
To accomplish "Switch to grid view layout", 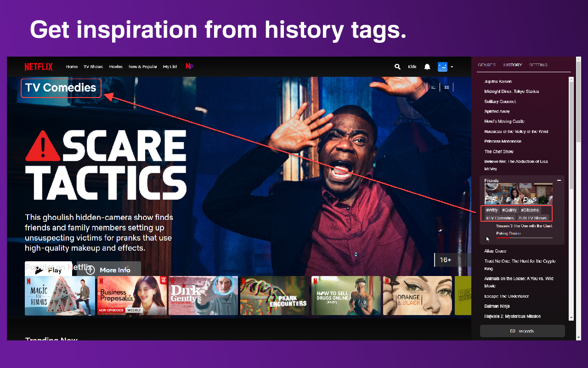I will [x=447, y=87].
